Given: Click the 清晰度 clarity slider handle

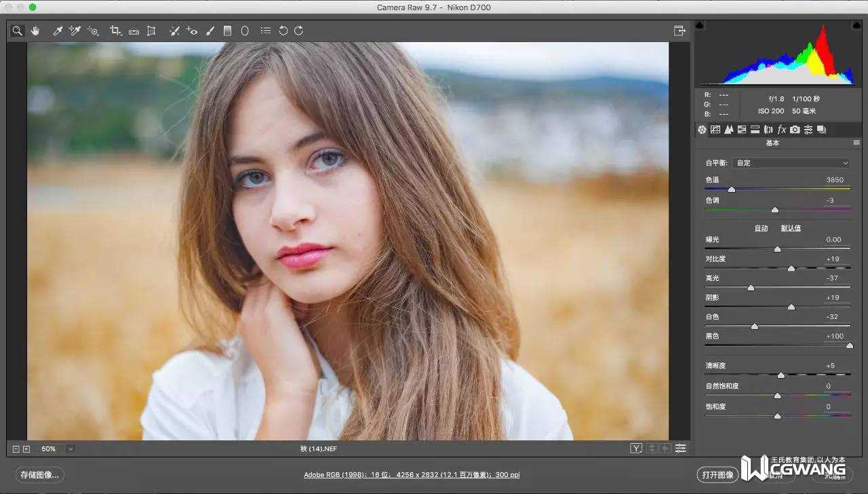Looking at the screenshot, I should point(781,375).
